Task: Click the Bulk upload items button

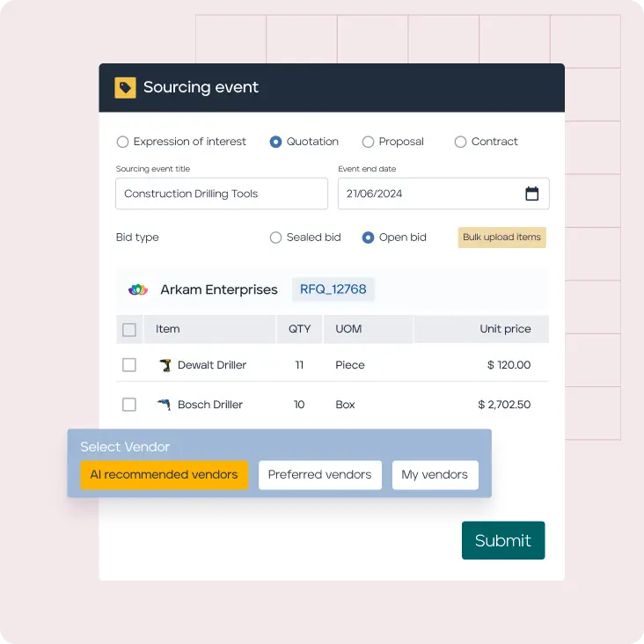Action: [x=501, y=238]
